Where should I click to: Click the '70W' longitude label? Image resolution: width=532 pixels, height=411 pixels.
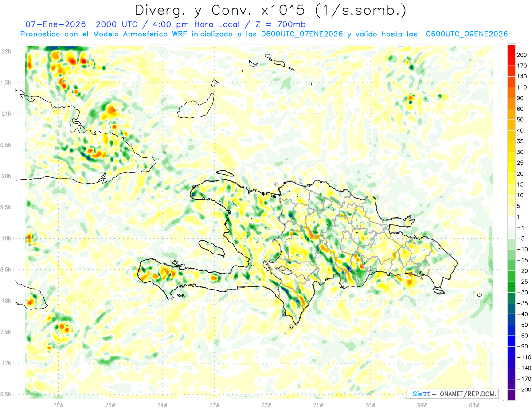[x=370, y=405]
